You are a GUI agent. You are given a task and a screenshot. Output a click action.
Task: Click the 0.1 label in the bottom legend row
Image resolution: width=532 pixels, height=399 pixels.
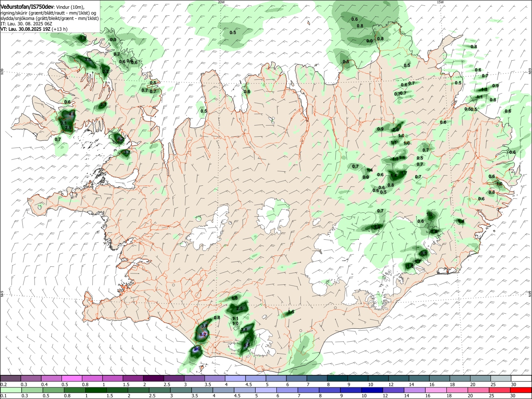pyautogui.click(x=3, y=396)
